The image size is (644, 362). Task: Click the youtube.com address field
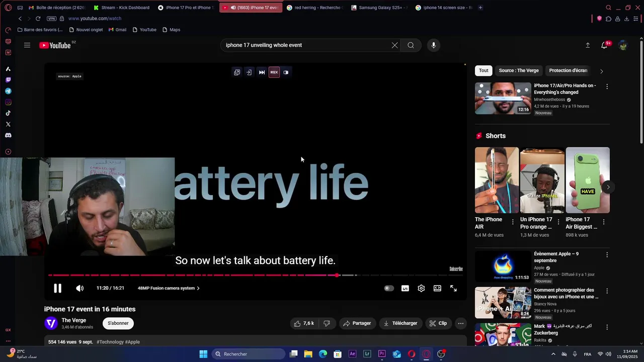point(95,19)
